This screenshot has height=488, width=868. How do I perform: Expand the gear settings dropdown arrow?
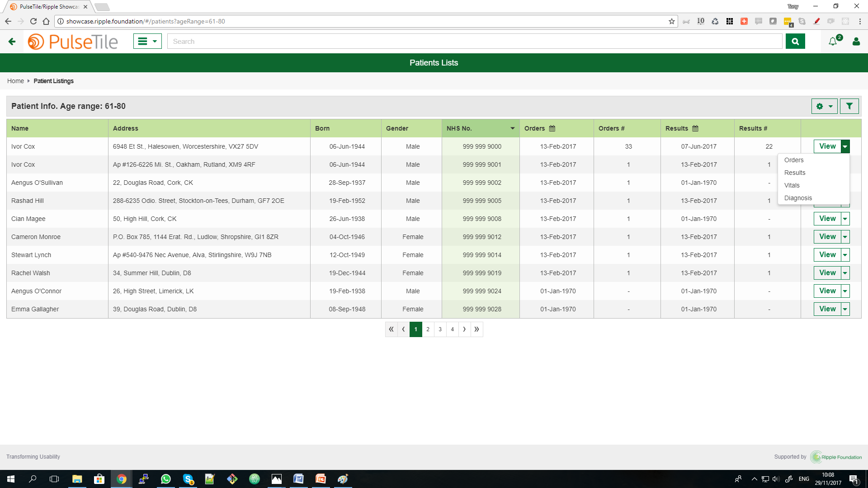coord(830,106)
